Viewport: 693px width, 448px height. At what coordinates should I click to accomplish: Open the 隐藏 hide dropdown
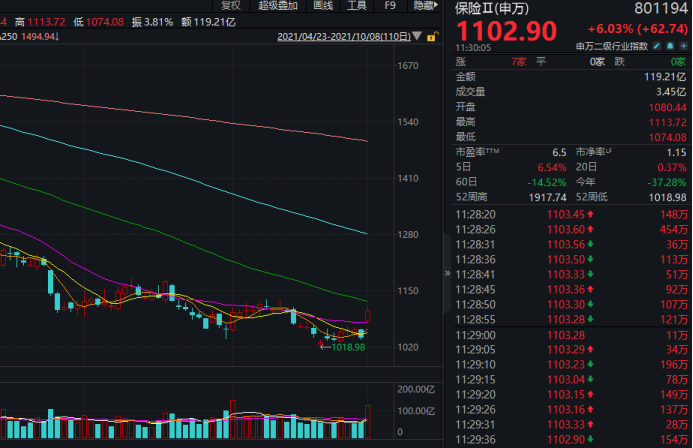tap(423, 6)
